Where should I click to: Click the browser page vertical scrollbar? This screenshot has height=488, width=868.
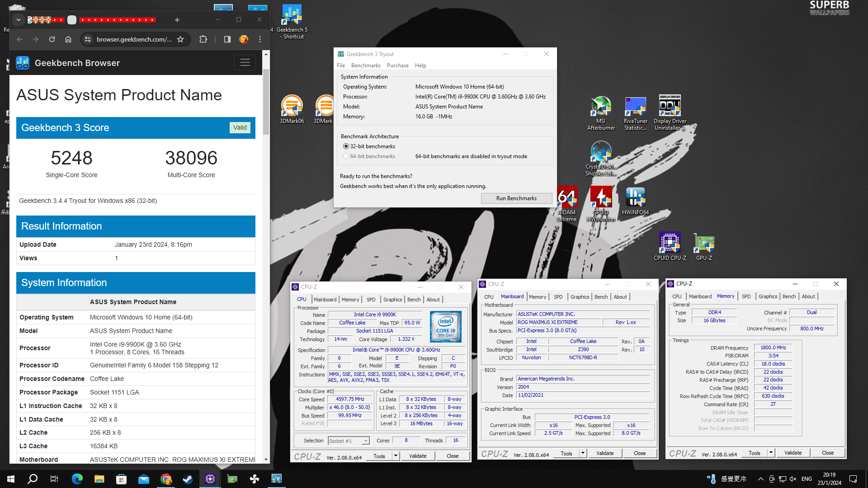(266, 102)
